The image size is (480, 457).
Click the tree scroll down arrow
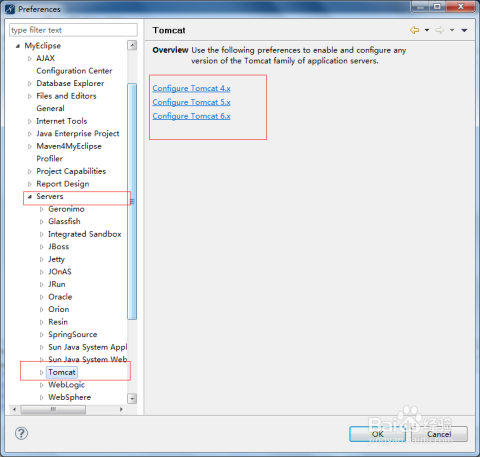132,399
